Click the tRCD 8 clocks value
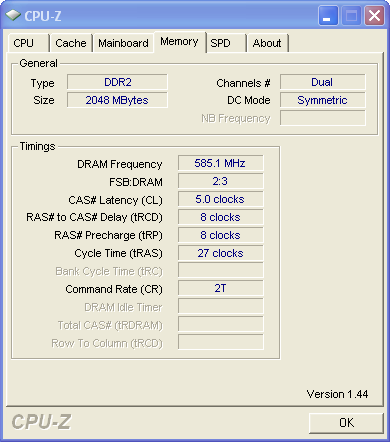 [x=220, y=217]
